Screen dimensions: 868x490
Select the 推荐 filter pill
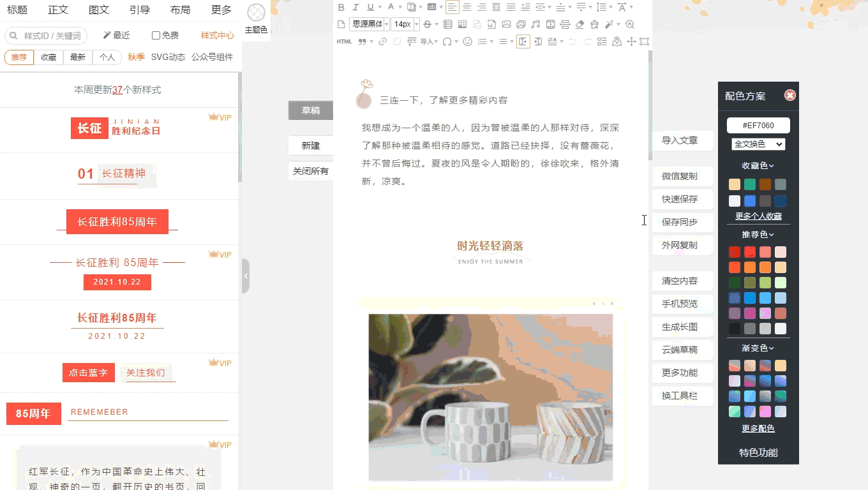click(x=19, y=57)
